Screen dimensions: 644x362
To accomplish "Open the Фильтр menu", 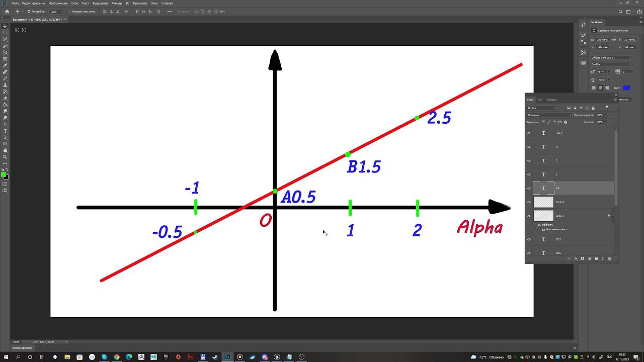I will click(117, 3).
